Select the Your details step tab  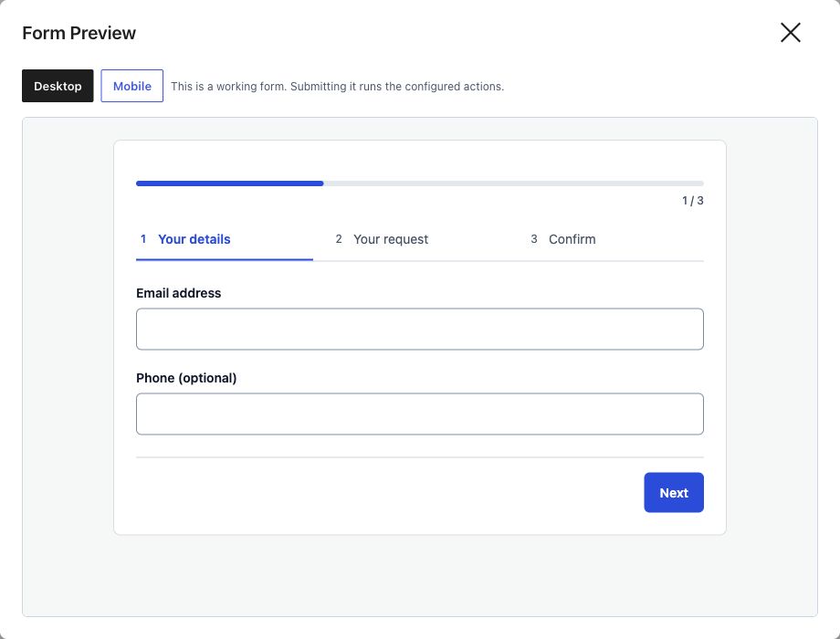click(x=225, y=239)
